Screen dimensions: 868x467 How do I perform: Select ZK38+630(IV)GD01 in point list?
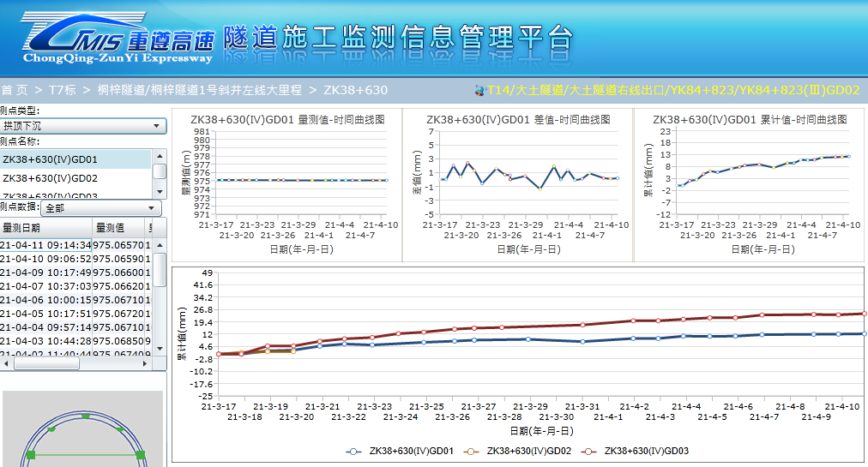tap(50, 159)
